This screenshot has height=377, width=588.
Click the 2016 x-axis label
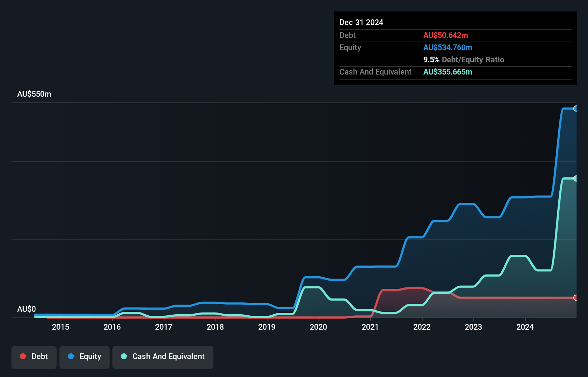click(112, 327)
